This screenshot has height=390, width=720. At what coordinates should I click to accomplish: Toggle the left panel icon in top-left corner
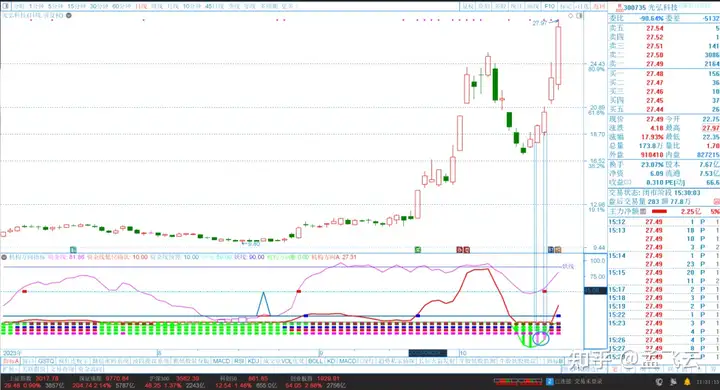coord(6,6)
